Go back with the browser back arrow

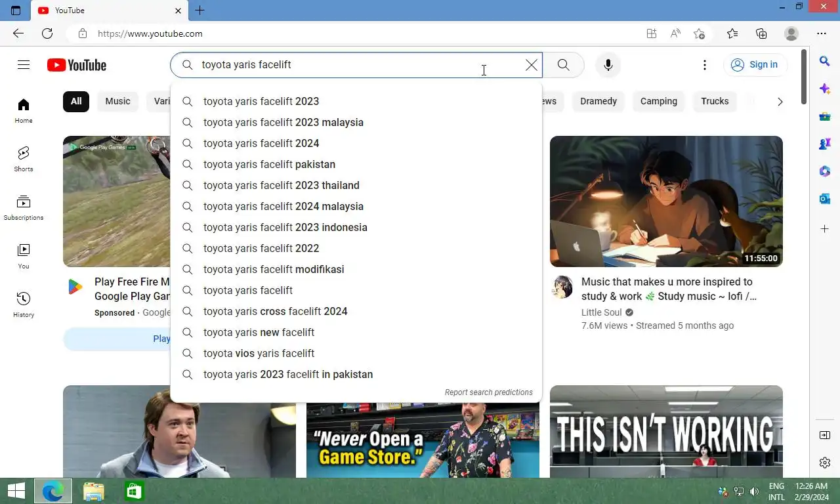coord(18,33)
